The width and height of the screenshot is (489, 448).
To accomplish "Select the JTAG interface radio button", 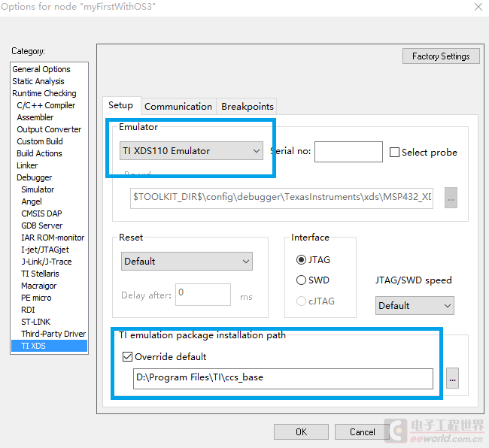I will (301, 259).
